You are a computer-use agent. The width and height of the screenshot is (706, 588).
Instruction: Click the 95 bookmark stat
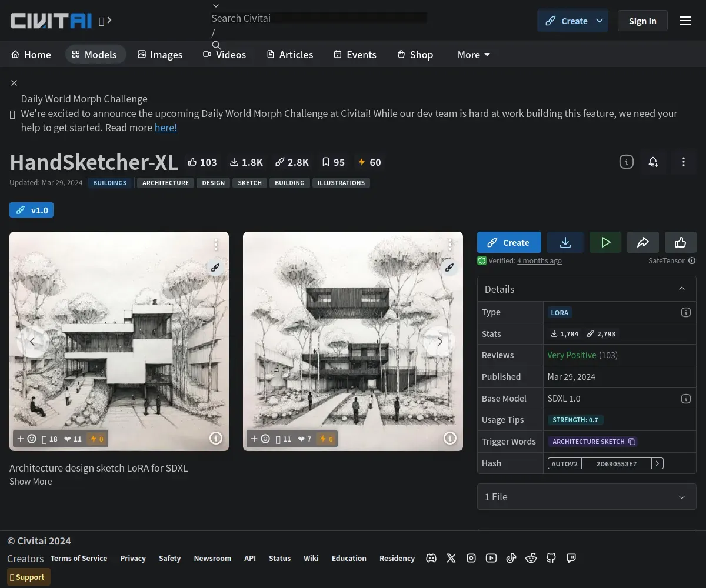pyautogui.click(x=333, y=162)
